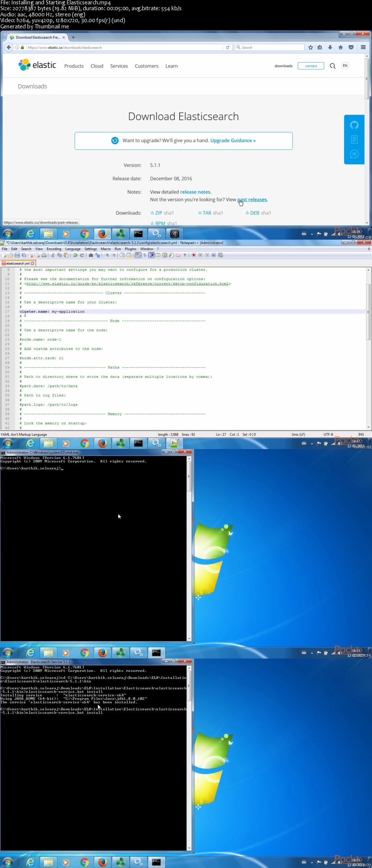The width and height of the screenshot is (372, 868).
Task: Click the Redo arrow in Notepad++ toolbar
Action: pos(82,255)
